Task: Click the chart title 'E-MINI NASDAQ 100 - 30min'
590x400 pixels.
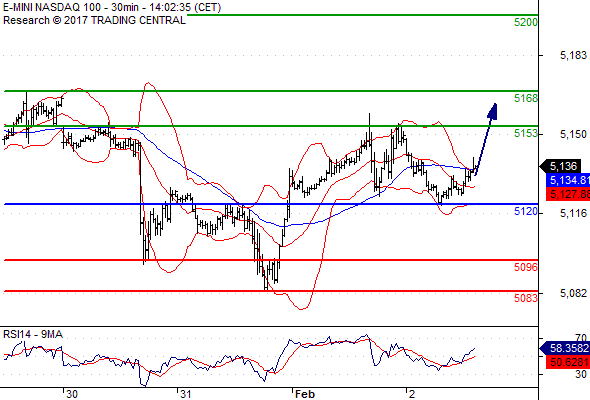Action: [x=71, y=7]
